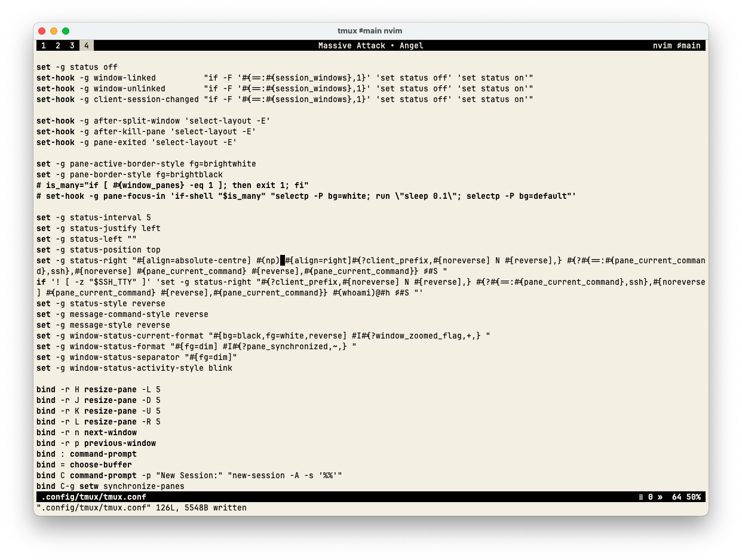Click the window title 'tmux #main nvim'

[x=370, y=31]
